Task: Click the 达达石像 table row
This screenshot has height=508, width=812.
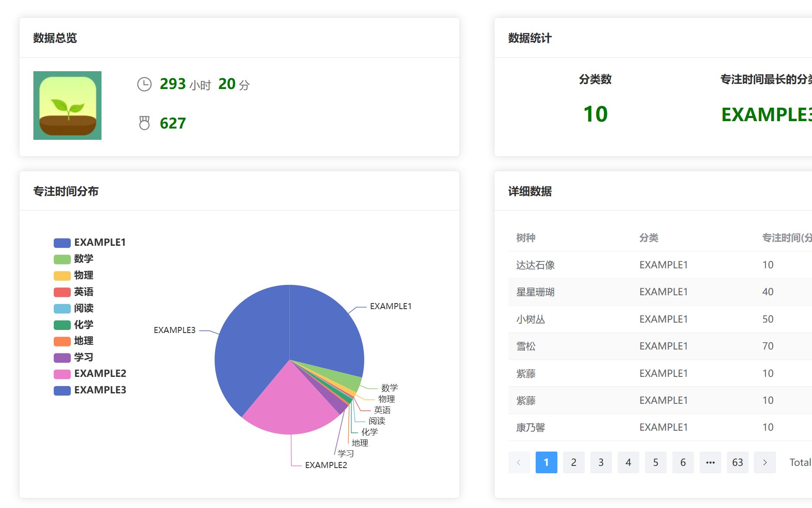Action: [660, 265]
